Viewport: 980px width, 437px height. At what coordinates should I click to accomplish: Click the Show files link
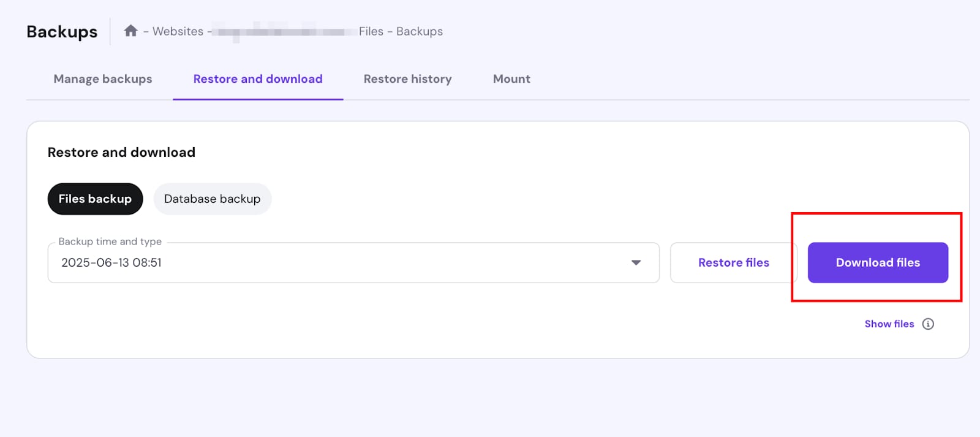click(x=889, y=324)
